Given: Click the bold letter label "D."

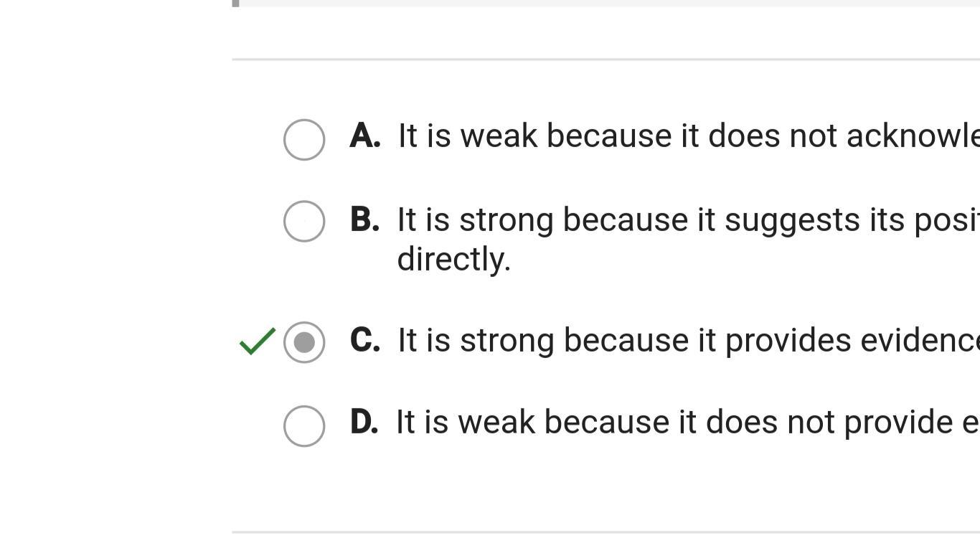Looking at the screenshot, I should pos(364,422).
